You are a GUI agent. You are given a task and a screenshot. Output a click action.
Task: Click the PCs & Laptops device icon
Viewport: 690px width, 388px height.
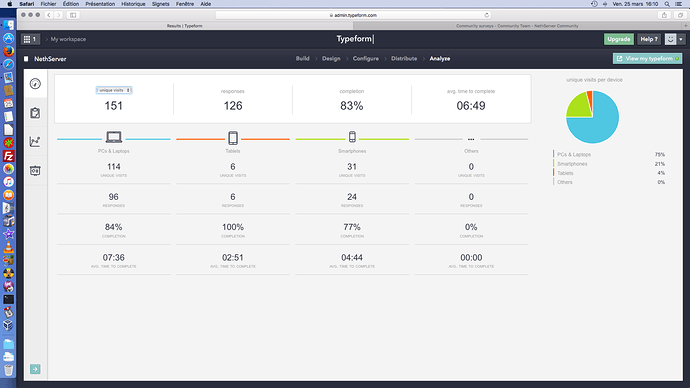point(114,137)
